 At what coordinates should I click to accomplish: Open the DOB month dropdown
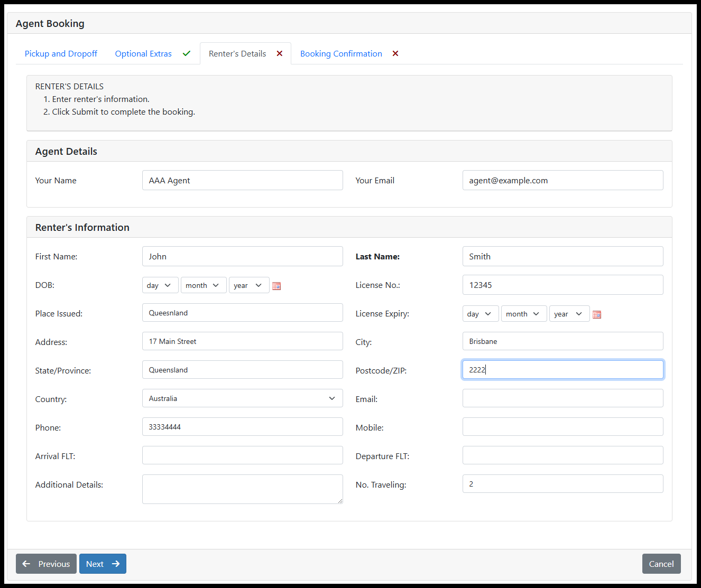click(x=204, y=285)
